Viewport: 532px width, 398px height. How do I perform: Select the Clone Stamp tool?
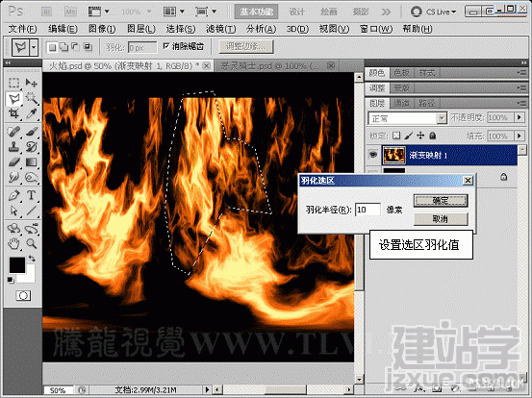click(13, 147)
